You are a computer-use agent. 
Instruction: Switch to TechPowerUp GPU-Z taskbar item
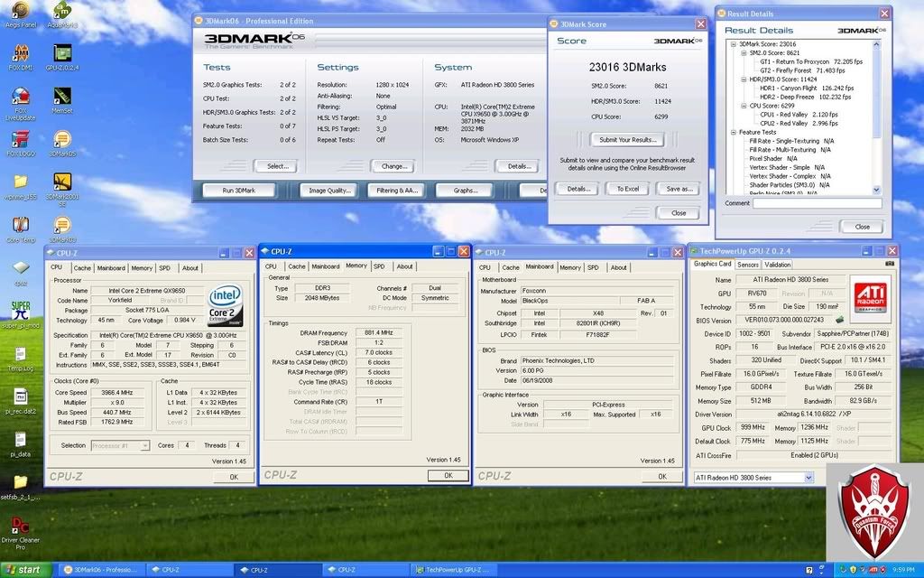[x=455, y=570]
